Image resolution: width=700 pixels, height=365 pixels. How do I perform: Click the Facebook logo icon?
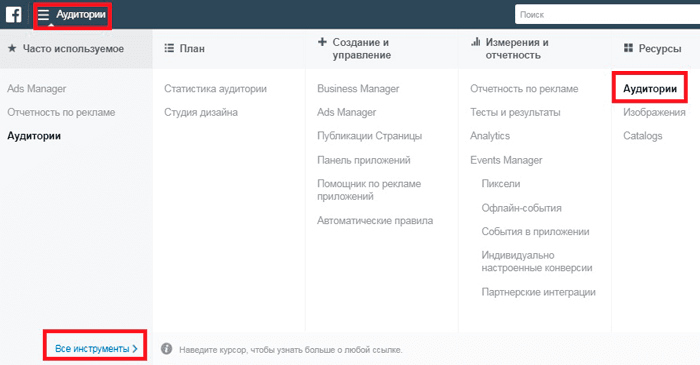point(13,14)
